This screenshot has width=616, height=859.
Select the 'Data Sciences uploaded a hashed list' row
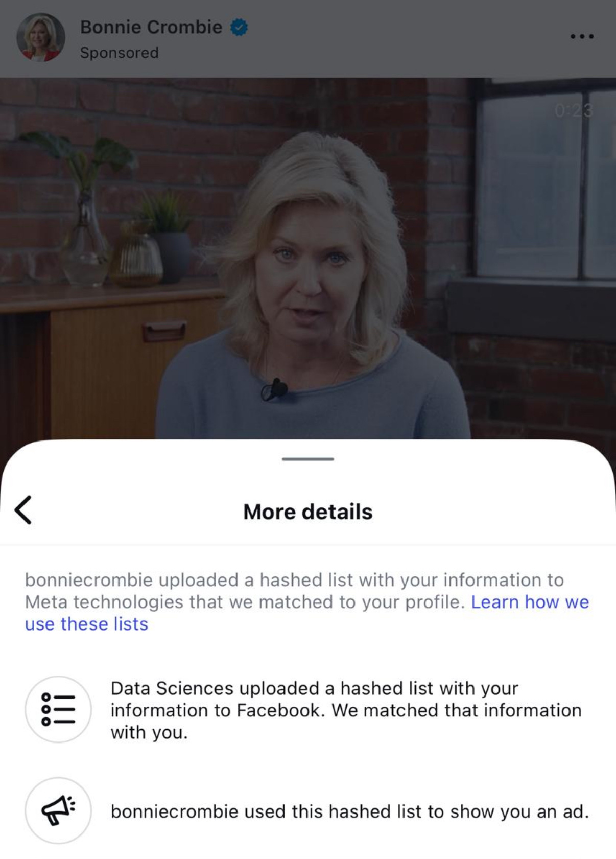[308, 710]
